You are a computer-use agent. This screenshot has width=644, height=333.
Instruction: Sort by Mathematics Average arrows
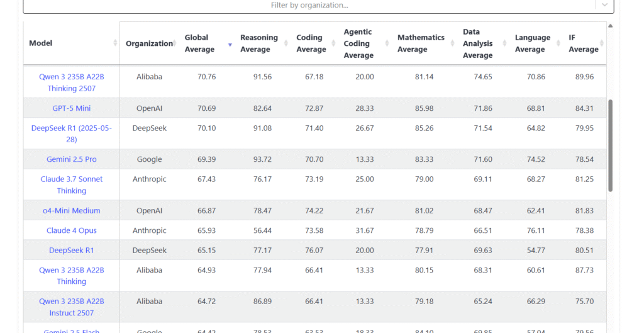(x=452, y=43)
